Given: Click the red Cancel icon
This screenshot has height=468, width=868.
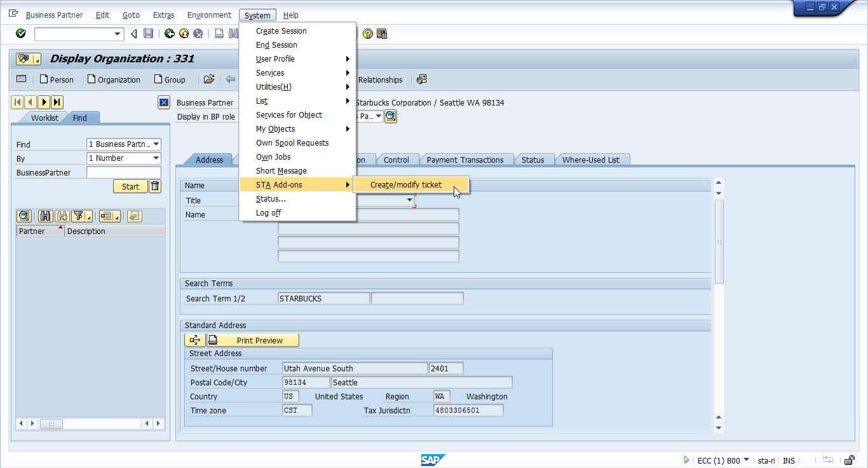Looking at the screenshot, I should [198, 34].
